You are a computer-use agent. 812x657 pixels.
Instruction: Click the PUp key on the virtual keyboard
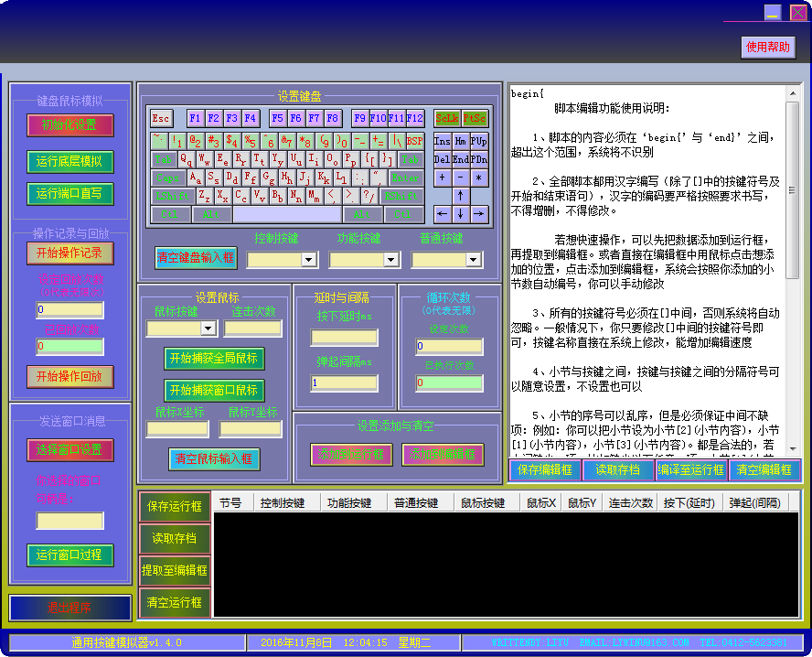pyautogui.click(x=477, y=142)
